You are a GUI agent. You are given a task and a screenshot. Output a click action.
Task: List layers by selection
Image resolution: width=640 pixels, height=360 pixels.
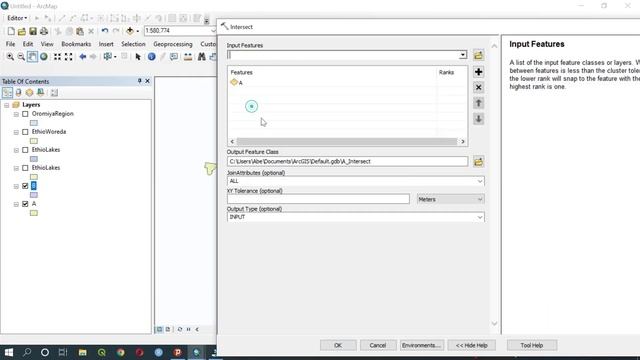(40, 93)
